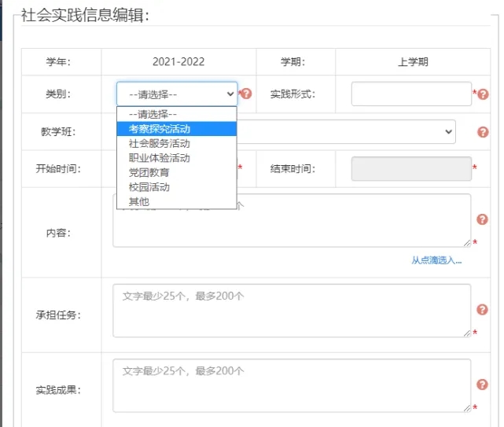Click help icon next to 教学班 dropdown
The height and width of the screenshot is (427, 504).
[x=483, y=132]
